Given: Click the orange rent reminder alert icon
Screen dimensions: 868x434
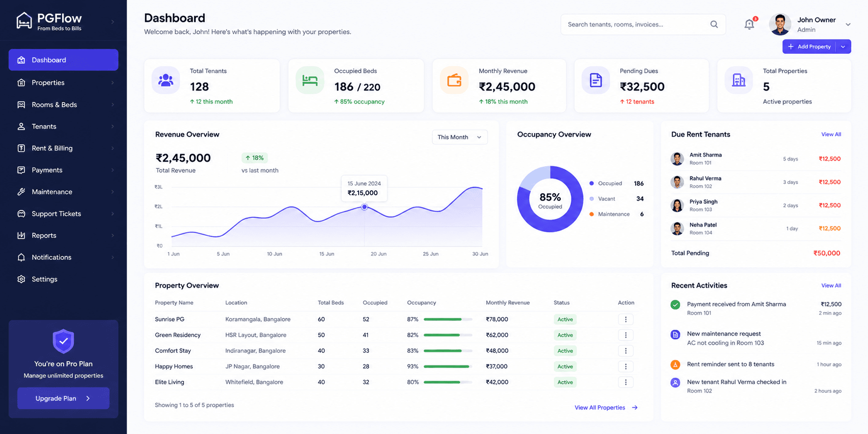Looking at the screenshot, I should (675, 365).
